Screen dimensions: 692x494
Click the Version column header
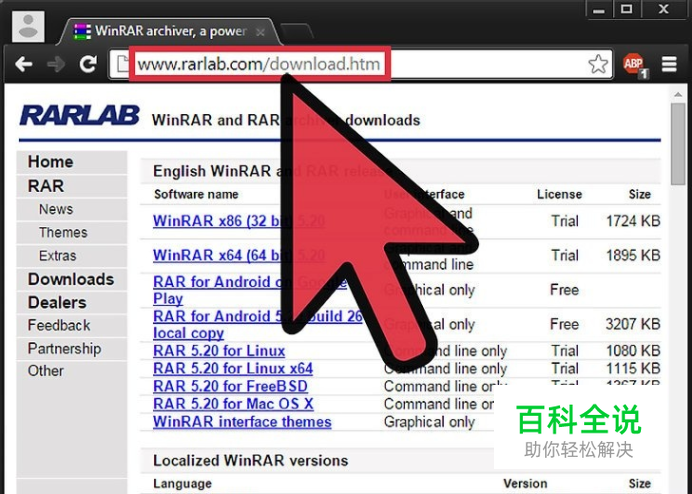525,484
